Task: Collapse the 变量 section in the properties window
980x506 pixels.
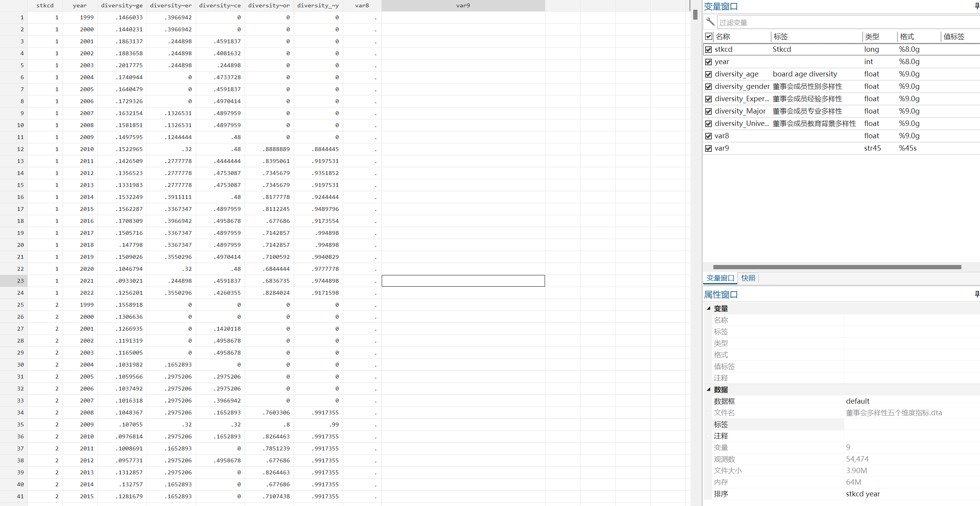Action: (x=709, y=308)
